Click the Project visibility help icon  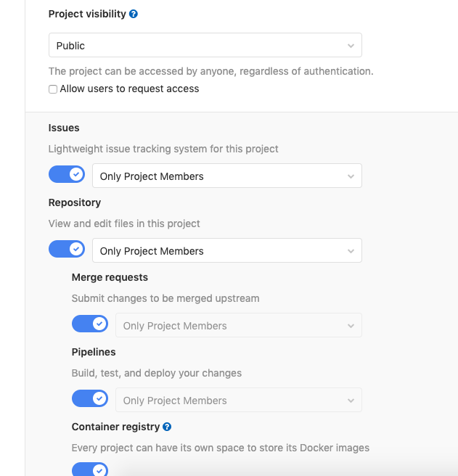pyautogui.click(x=134, y=14)
